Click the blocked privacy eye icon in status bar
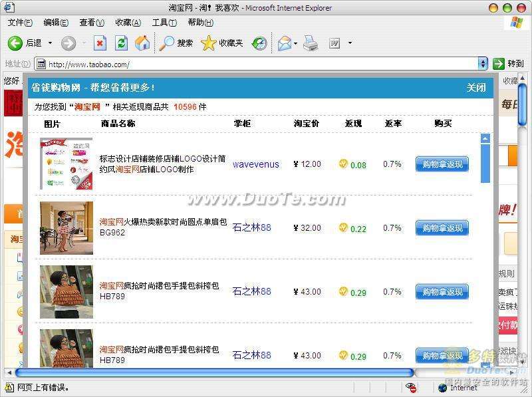Viewport: 532px width, 397px height. (411, 388)
